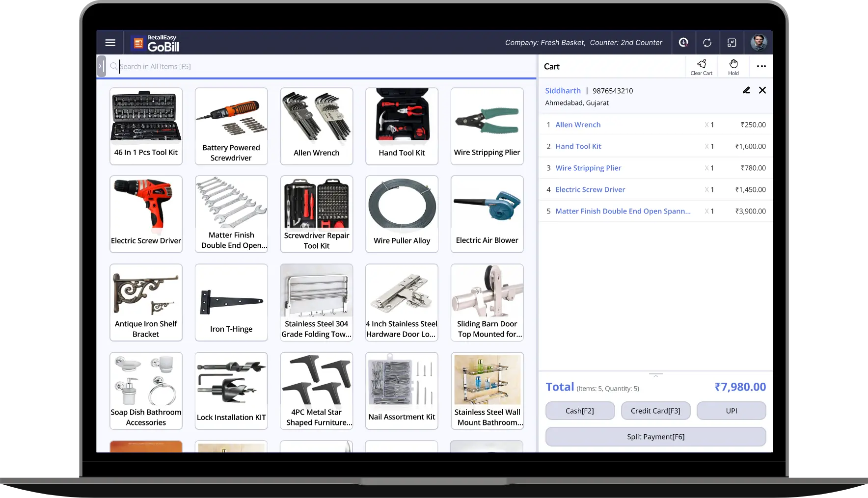868x498 pixels.
Task: Expand the left sidebar using the arrow tab
Action: pyautogui.click(x=102, y=66)
